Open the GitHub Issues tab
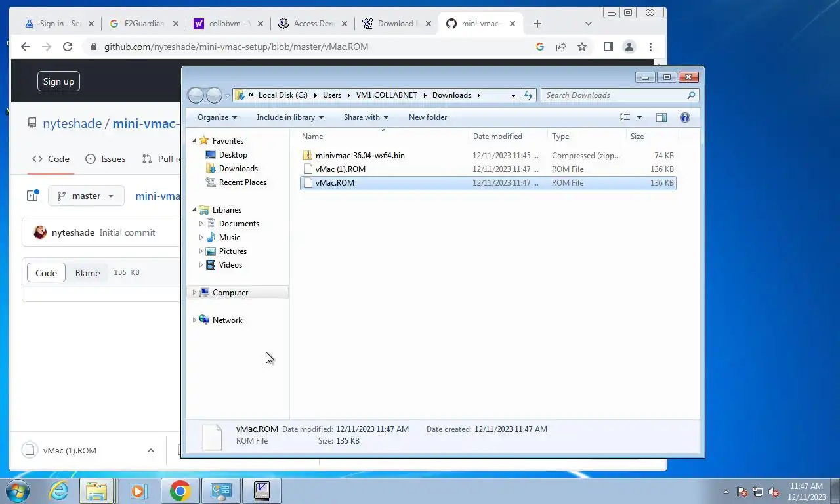 point(105,159)
